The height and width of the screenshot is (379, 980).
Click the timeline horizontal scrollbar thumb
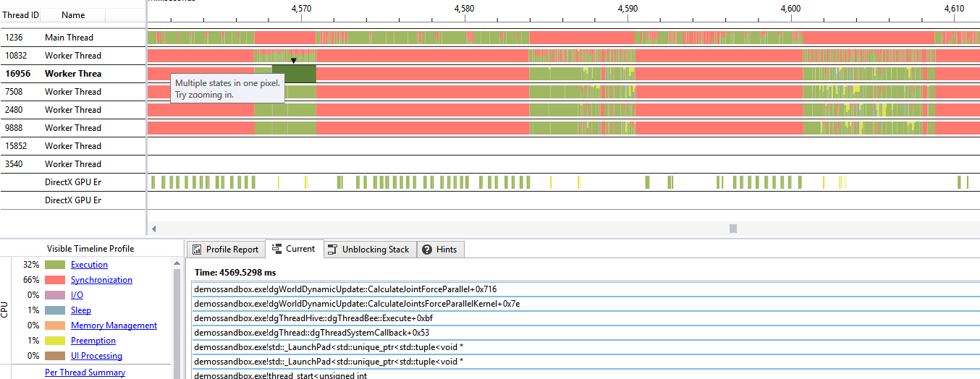coord(732,229)
